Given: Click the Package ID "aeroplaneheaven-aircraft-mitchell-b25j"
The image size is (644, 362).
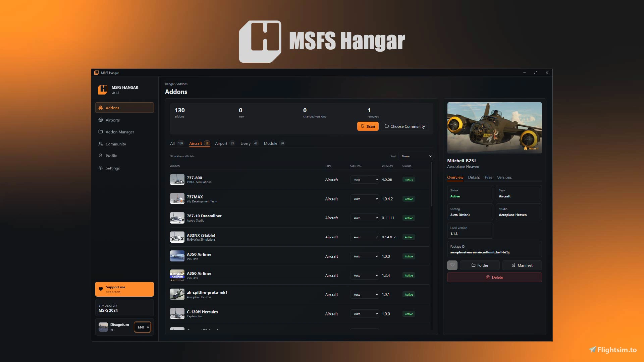Looking at the screenshot, I should pos(480,252).
